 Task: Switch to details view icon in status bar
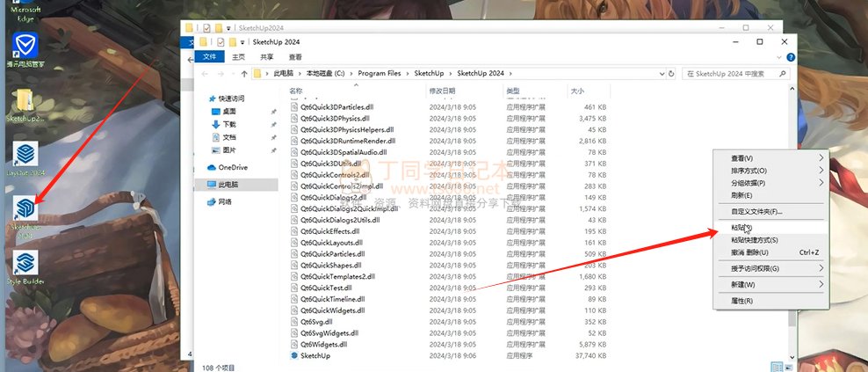(776, 366)
